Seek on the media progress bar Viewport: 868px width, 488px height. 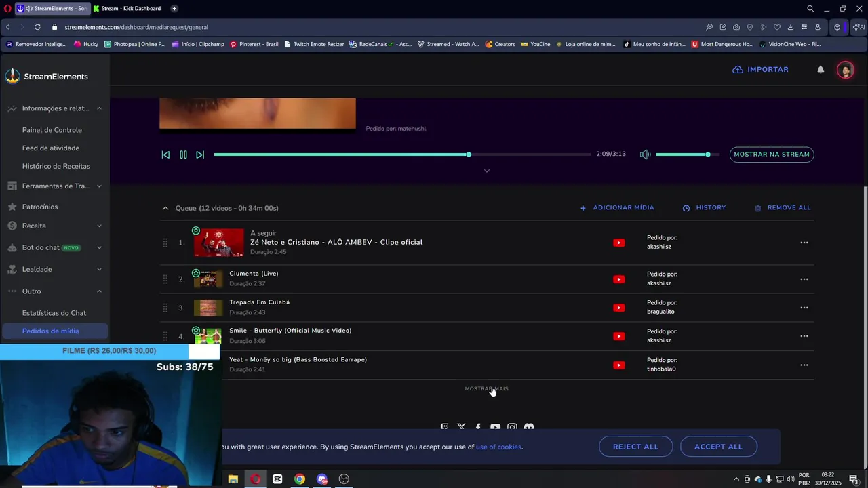click(402, 155)
